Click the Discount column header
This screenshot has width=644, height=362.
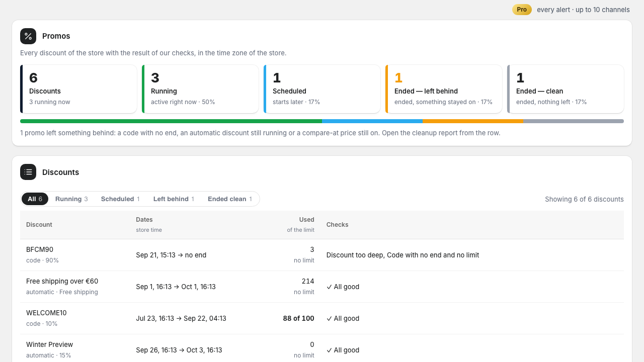pyautogui.click(x=39, y=225)
